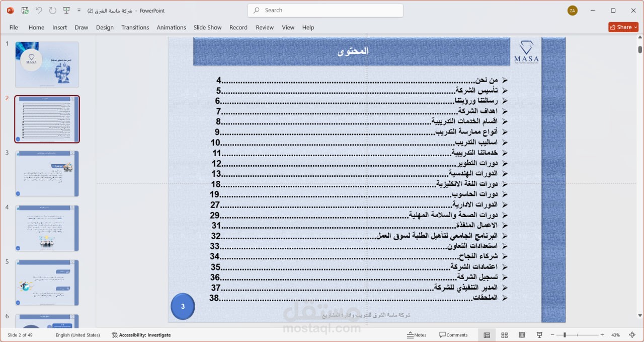Viewport: 644px width, 342px height.
Task: Click page number 4 in contents
Action: (219, 80)
